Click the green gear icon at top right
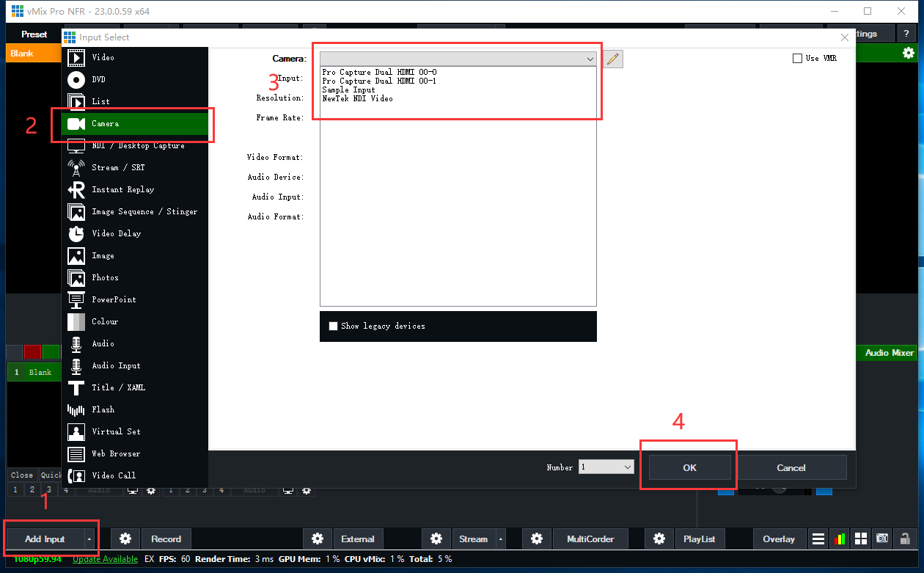Viewport: 924px width, 573px height. (909, 53)
